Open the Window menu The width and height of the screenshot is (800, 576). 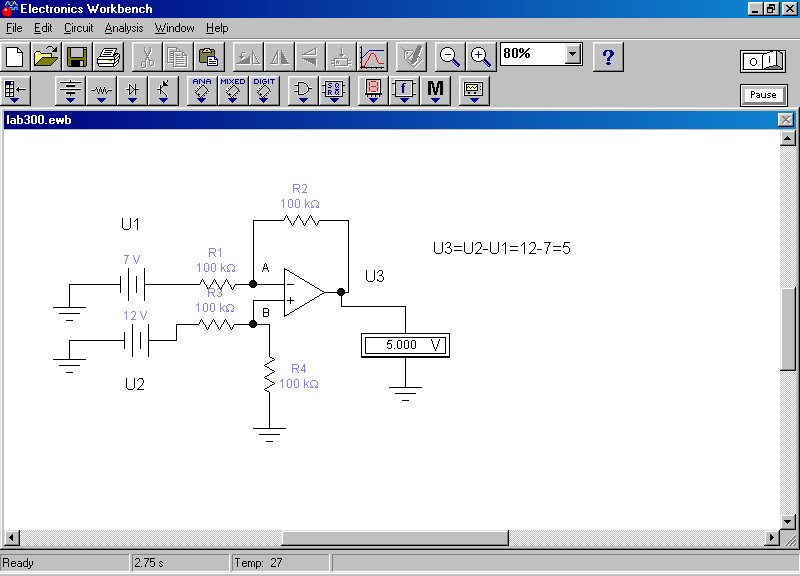point(174,28)
